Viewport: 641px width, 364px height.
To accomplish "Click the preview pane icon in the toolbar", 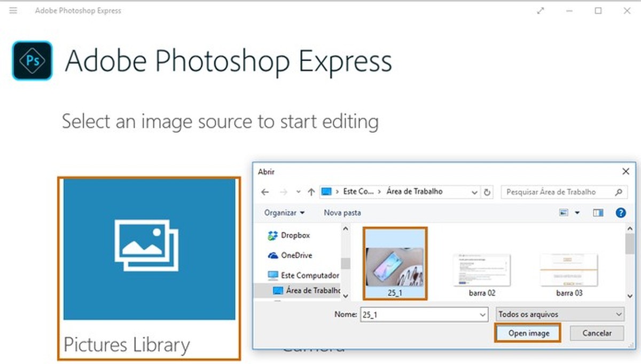I will point(597,212).
